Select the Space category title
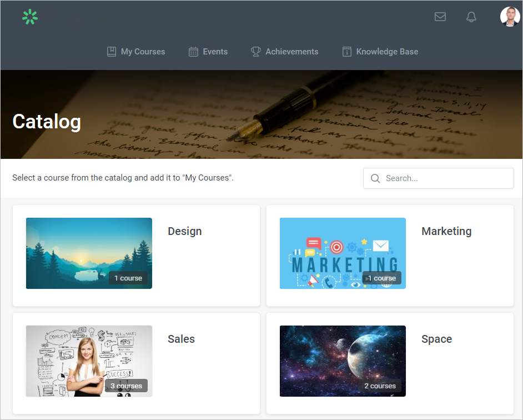523x420 pixels. pos(436,339)
